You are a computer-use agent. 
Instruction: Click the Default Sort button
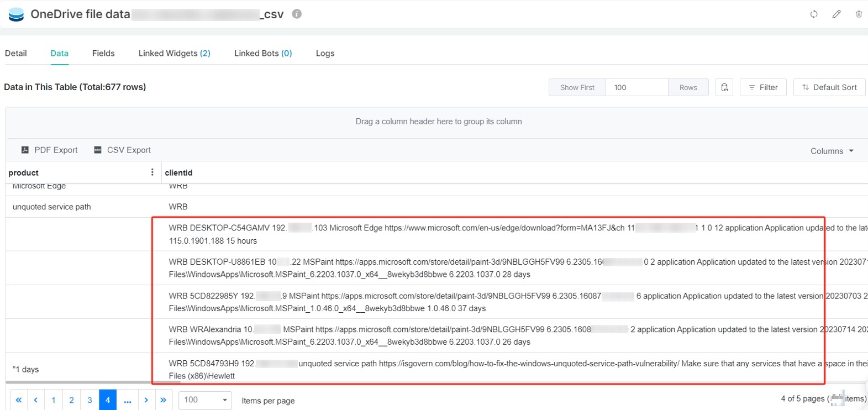pos(829,87)
